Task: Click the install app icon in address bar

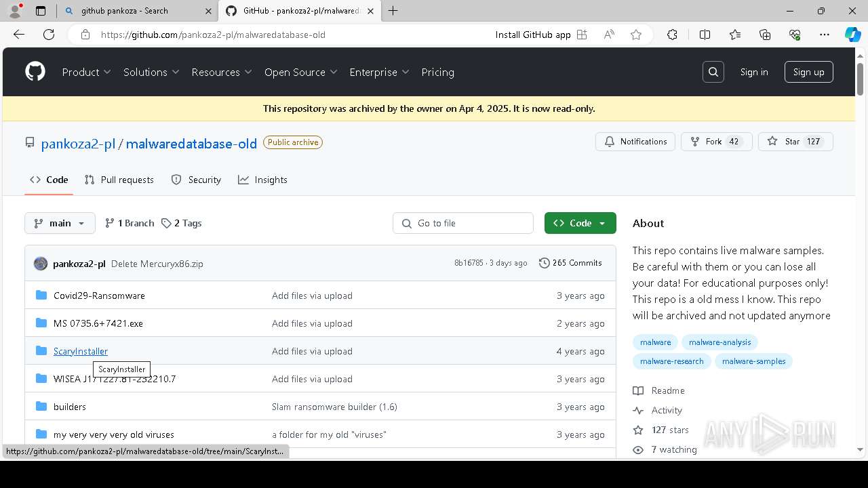Action: point(582,35)
